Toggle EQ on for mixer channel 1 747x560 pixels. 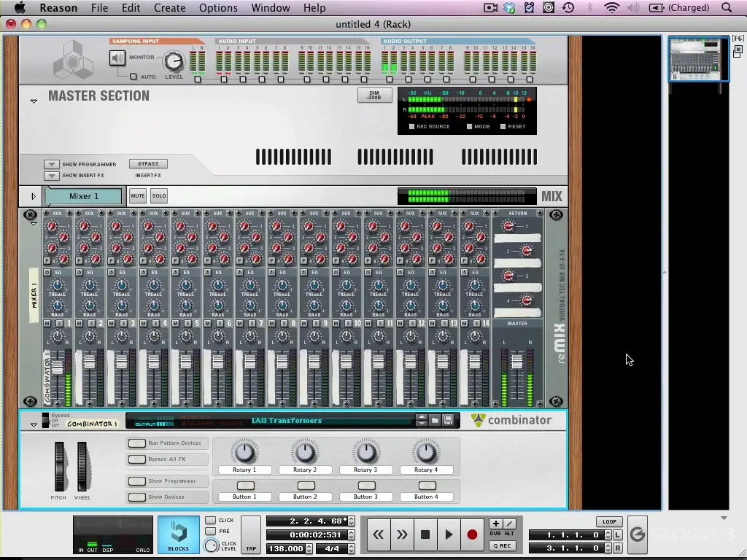click(47, 272)
